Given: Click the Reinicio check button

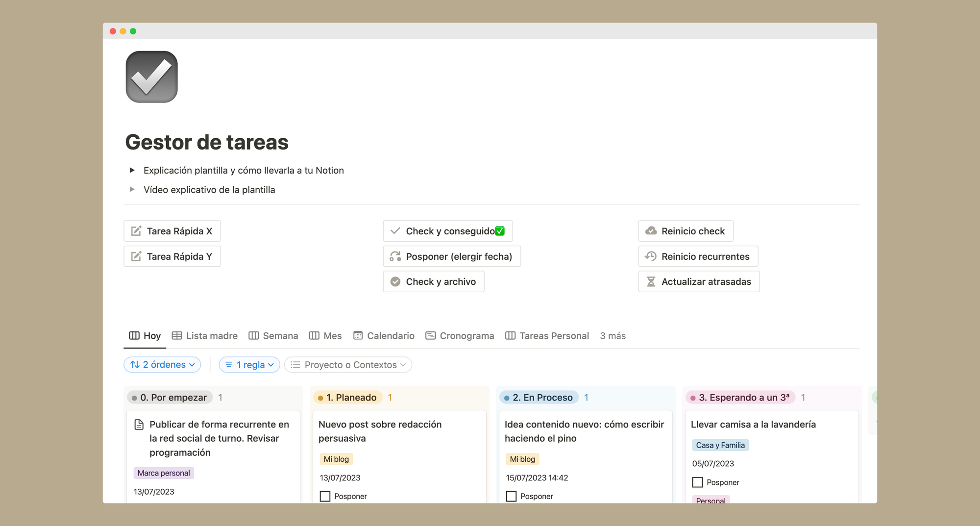Looking at the screenshot, I should click(686, 230).
